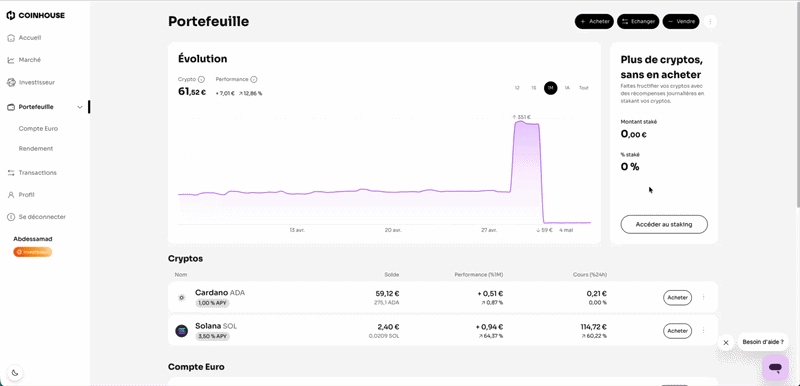Screen dimensions: 800x386
Task: Click the crypto total 61,52 €
Action: click(192, 92)
